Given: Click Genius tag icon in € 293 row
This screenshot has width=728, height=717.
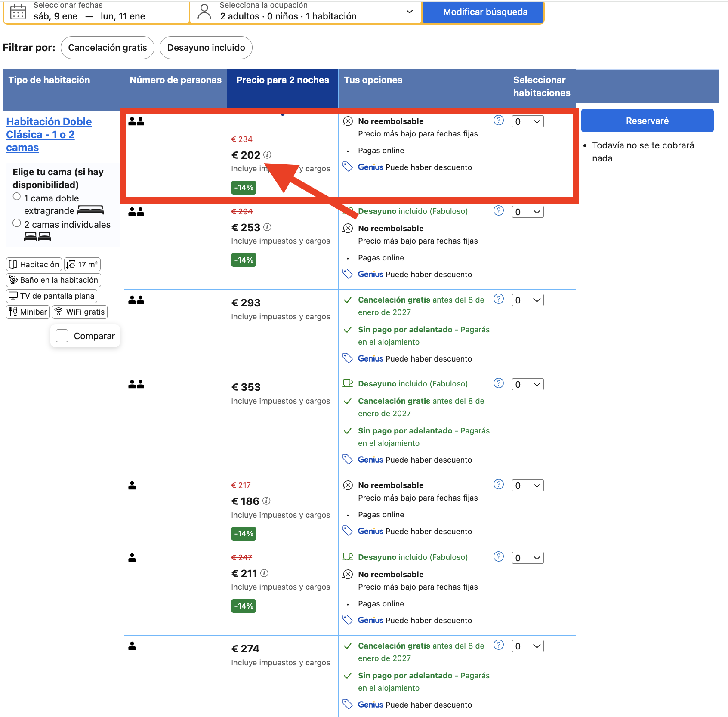Looking at the screenshot, I should pyautogui.click(x=348, y=358).
